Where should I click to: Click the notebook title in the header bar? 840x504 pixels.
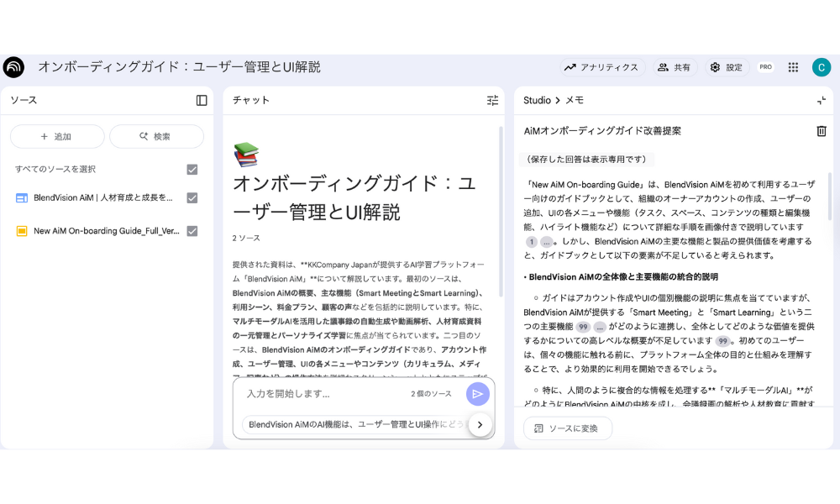(x=179, y=67)
